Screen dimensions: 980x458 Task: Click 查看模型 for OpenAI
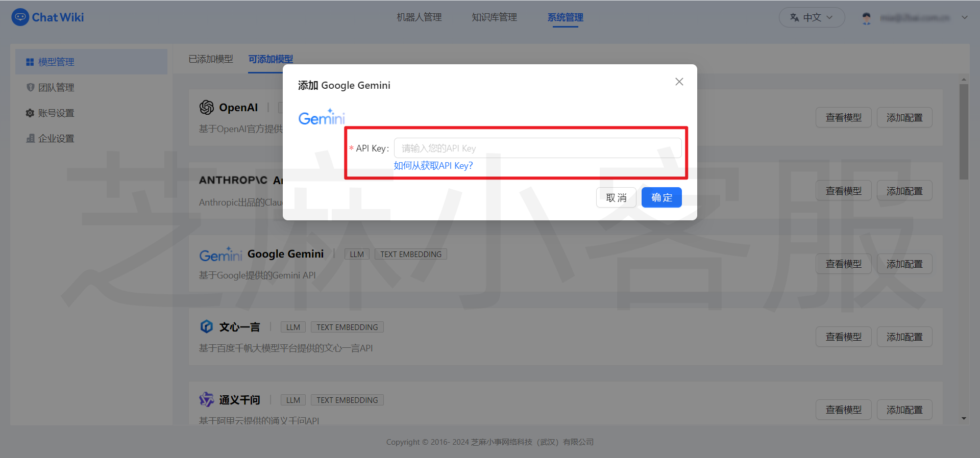point(843,117)
